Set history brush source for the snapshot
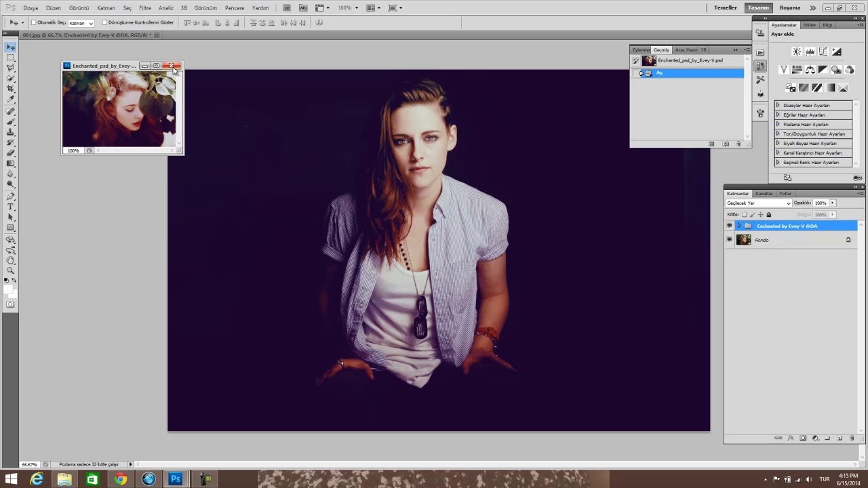The width and height of the screenshot is (868, 488). tap(635, 60)
